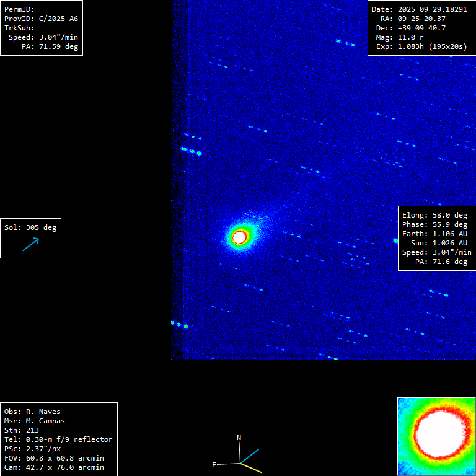This screenshot has height=476, width=476.
Task: Click the blue solar direction arrow
Action: [30, 244]
